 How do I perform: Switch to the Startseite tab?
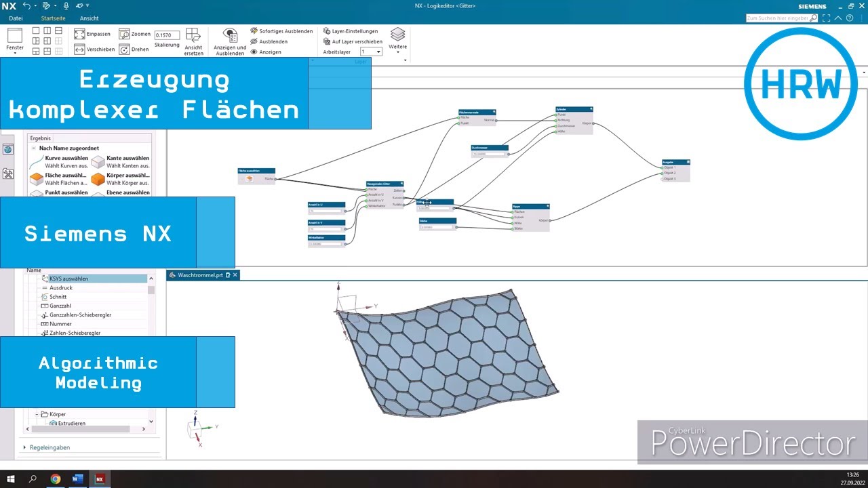(x=54, y=18)
